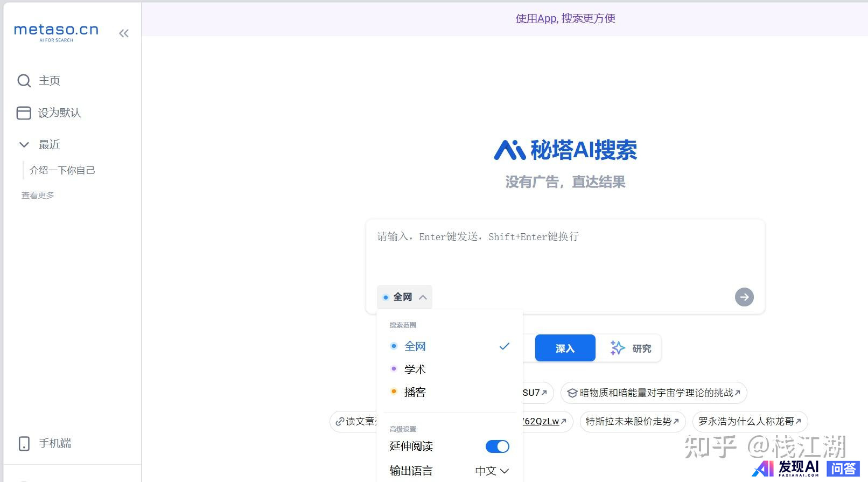Image resolution: width=868 pixels, height=482 pixels.
Task: Click the send arrow button
Action: coord(744,297)
